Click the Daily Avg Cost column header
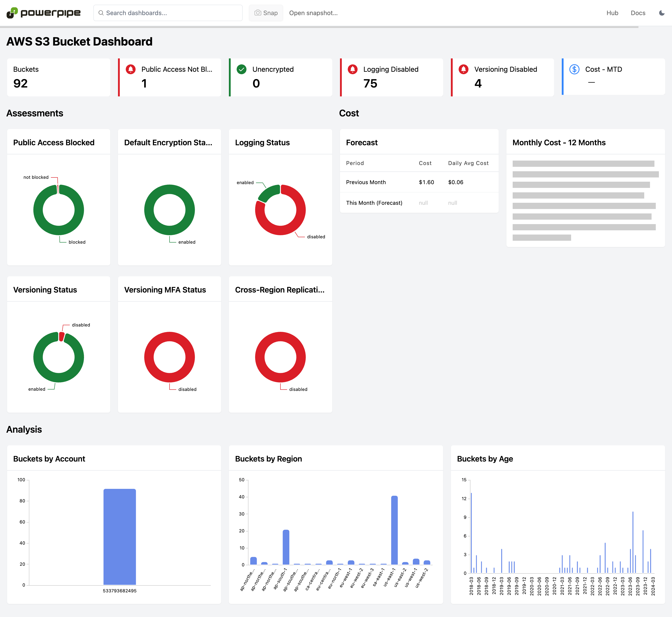The width and height of the screenshot is (672, 617). click(468, 163)
